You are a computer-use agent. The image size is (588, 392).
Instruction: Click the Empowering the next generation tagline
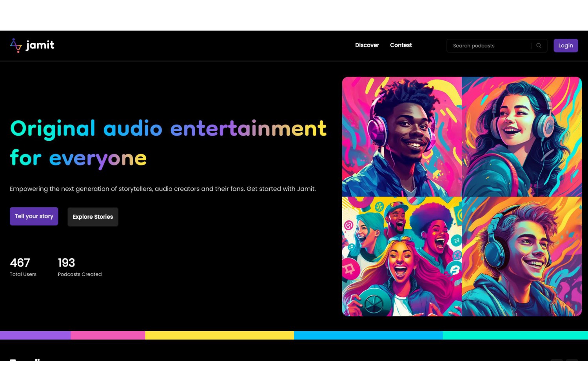pyautogui.click(x=163, y=189)
